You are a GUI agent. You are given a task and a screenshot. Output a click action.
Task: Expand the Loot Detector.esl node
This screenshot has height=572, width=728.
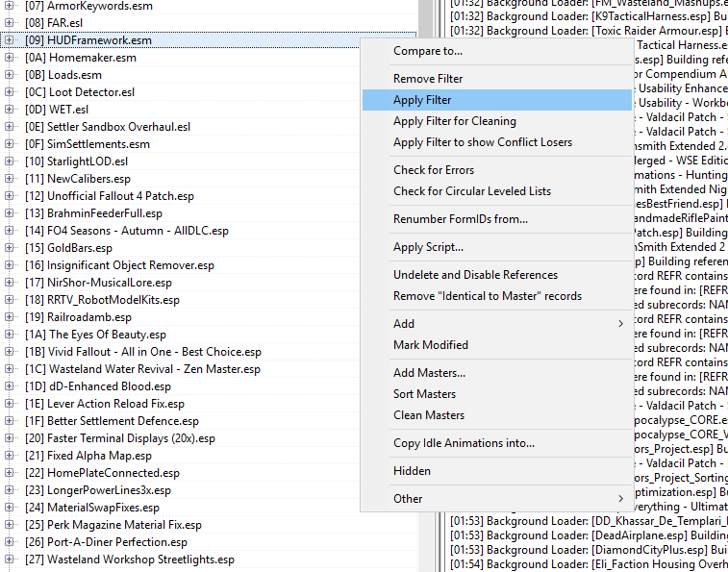coord(9,92)
